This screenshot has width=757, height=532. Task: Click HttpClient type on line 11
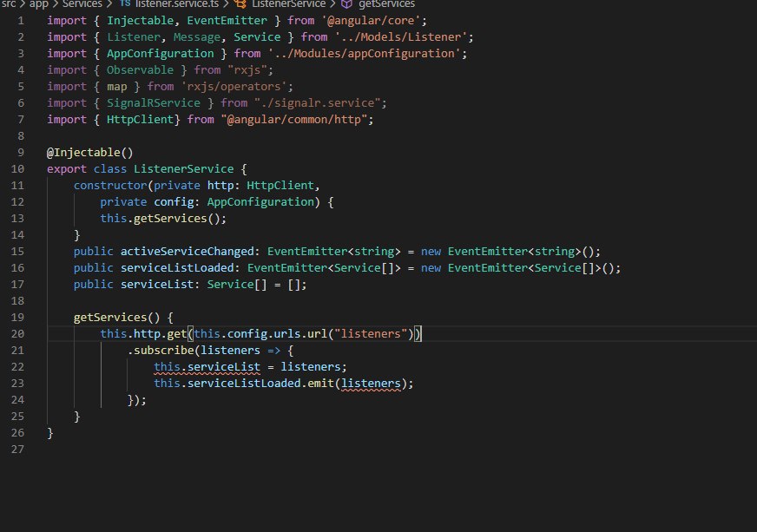pos(280,186)
